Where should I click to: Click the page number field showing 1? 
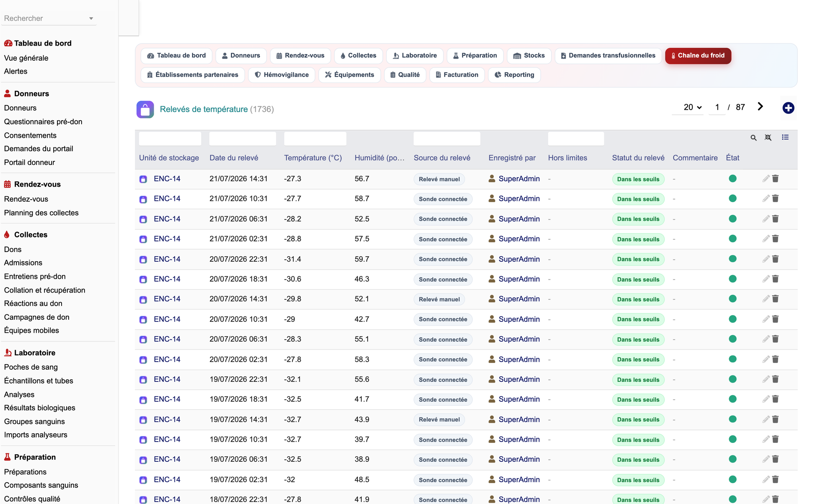coord(717,107)
